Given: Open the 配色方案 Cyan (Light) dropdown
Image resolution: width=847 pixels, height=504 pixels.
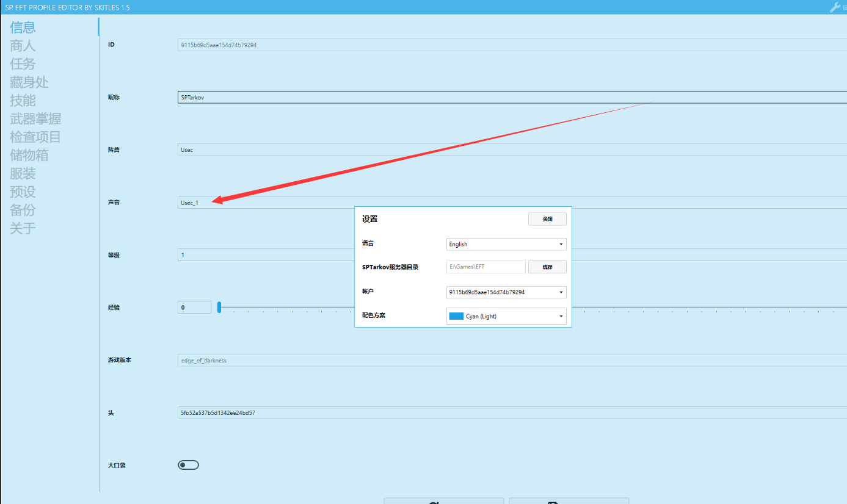Looking at the screenshot, I should click(506, 316).
